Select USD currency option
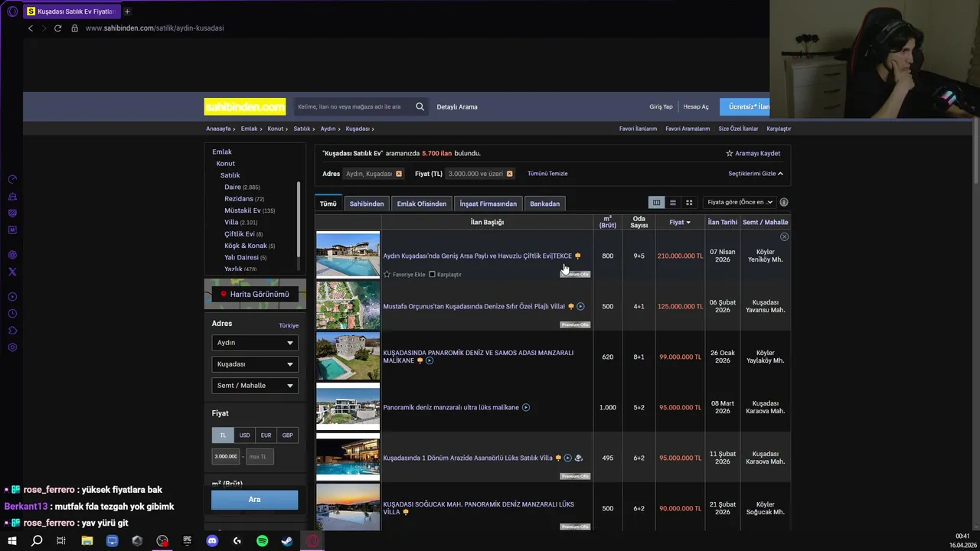The width and height of the screenshot is (980, 551). [244, 435]
